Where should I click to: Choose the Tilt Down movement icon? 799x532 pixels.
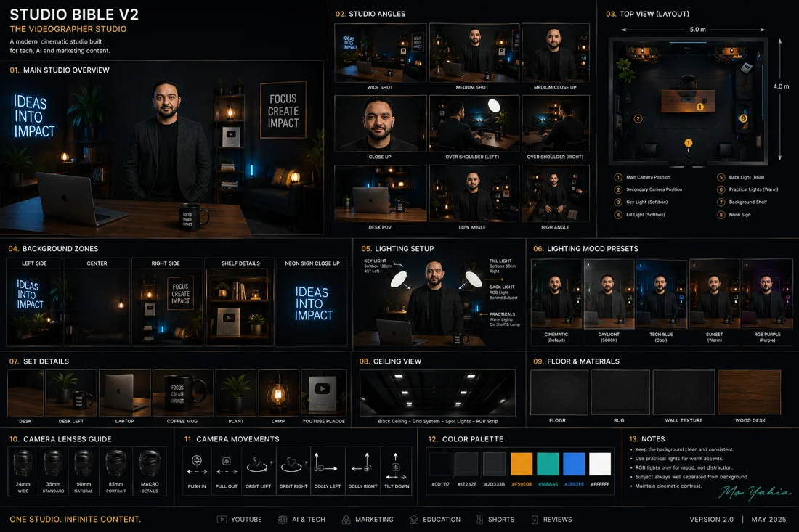click(x=395, y=467)
